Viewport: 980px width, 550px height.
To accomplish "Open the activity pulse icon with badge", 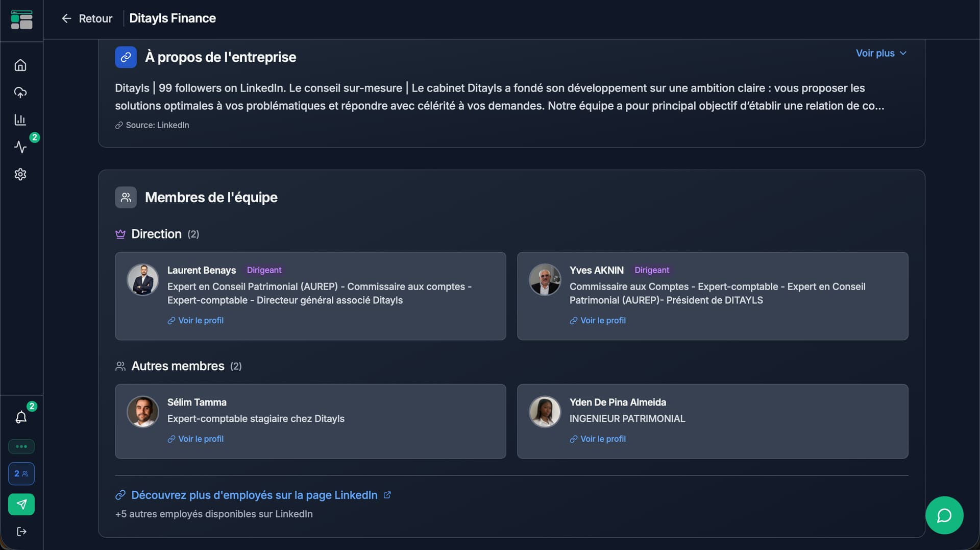I will pyautogui.click(x=20, y=147).
